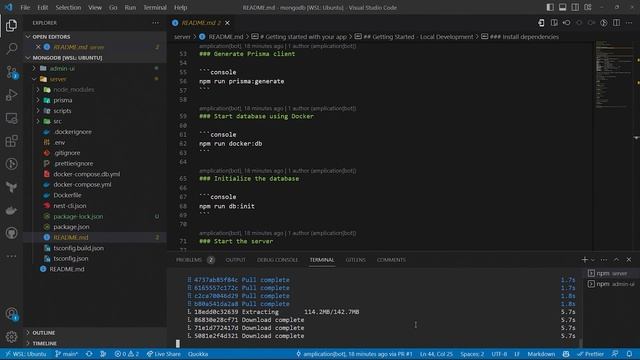Click the new terminal plus icon
This screenshot has width=640, height=360.
point(584,260)
